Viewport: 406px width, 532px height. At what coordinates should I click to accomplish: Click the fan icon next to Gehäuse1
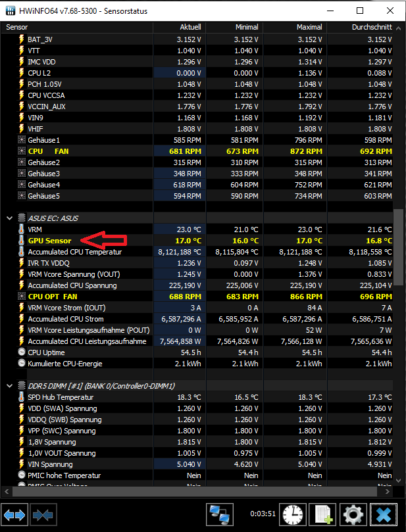[22, 140]
